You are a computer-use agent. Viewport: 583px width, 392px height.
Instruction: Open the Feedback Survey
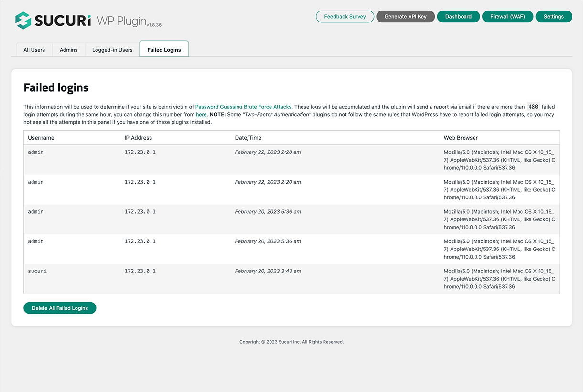pyautogui.click(x=345, y=16)
